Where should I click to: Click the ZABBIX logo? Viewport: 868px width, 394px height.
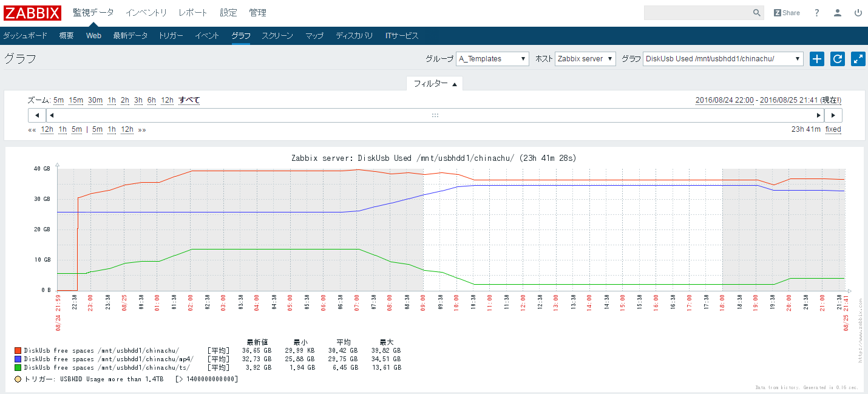(x=33, y=12)
